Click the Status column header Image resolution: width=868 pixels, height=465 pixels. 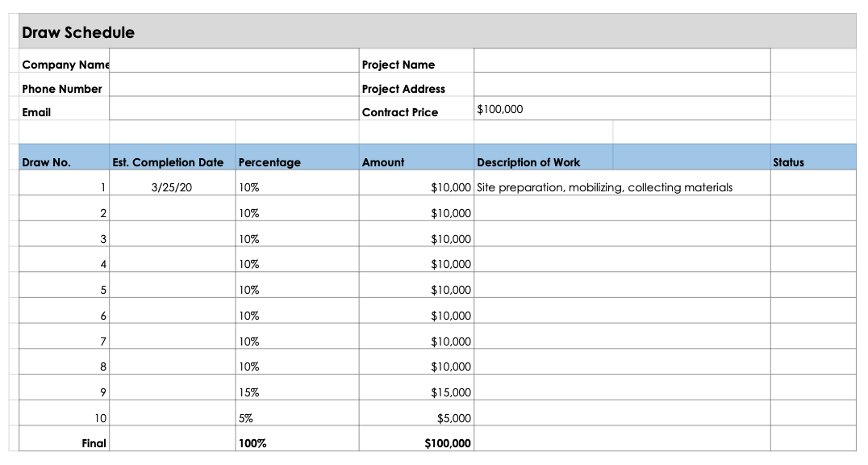788,162
